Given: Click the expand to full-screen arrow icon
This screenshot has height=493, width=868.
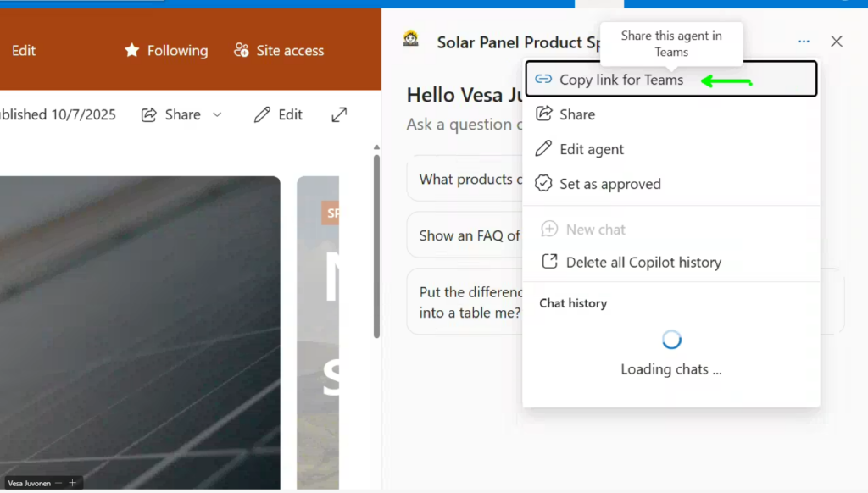Looking at the screenshot, I should [339, 114].
